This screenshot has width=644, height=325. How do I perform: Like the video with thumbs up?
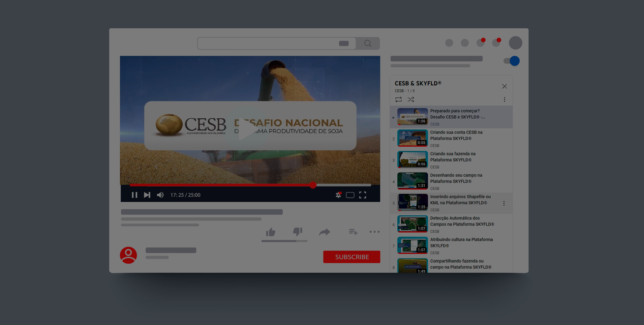pos(271,232)
